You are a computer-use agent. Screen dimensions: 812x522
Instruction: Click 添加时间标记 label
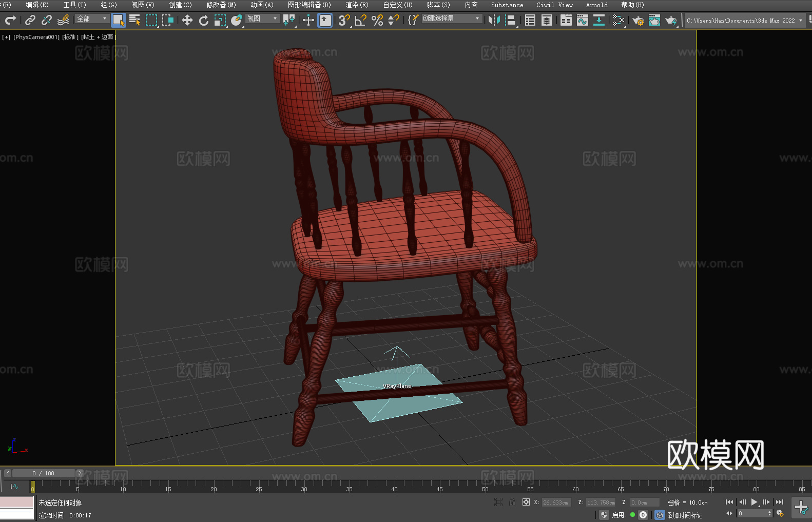pos(685,515)
